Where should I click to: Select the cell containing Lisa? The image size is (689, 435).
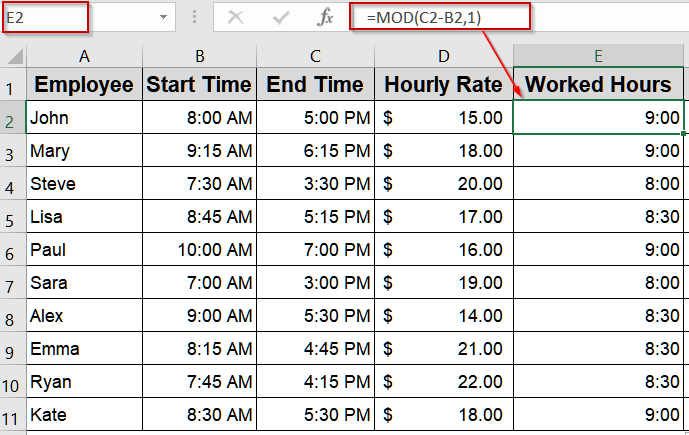pos(84,216)
